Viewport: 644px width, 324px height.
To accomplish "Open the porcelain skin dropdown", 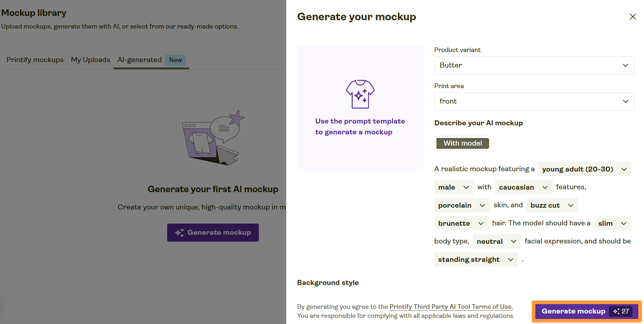I will point(461,205).
